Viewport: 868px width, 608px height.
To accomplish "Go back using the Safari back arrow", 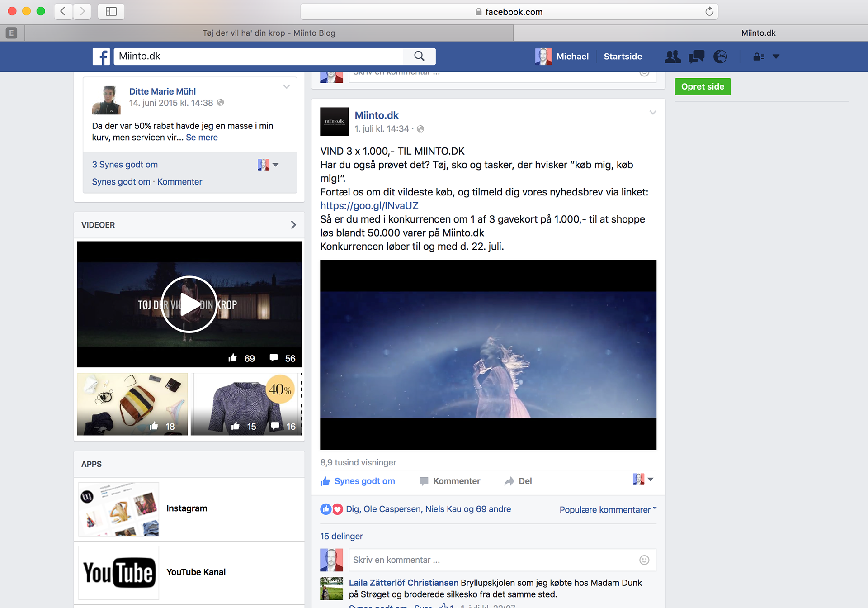I will (x=63, y=11).
